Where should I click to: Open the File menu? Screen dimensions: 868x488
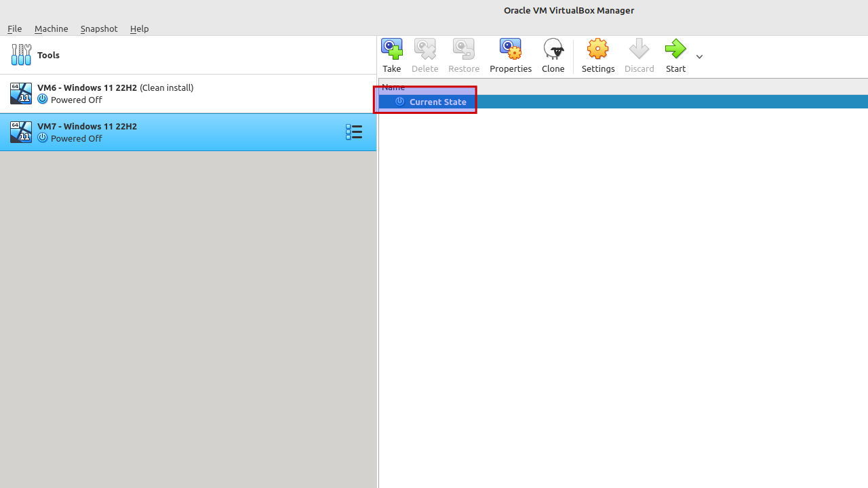15,28
